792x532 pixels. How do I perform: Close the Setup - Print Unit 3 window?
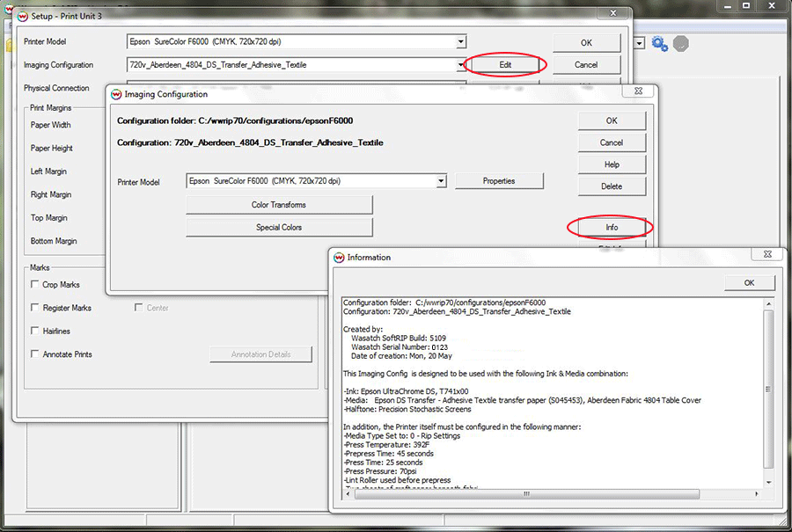pos(612,13)
